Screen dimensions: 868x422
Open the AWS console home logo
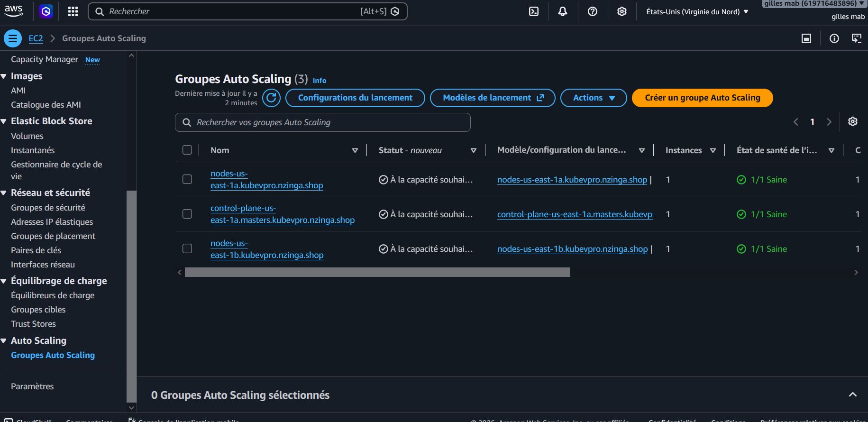[14, 11]
